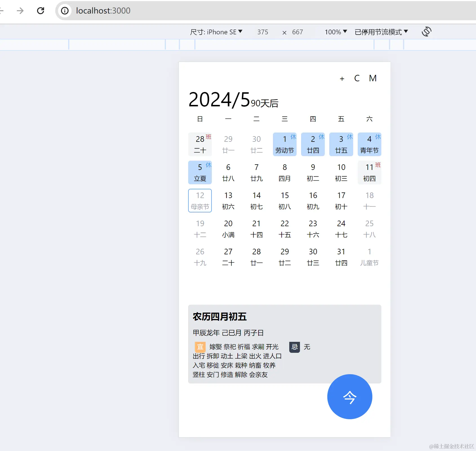This screenshot has height=451, width=476.
Task: Select June 1 儿童节 cell
Action: [x=370, y=257]
